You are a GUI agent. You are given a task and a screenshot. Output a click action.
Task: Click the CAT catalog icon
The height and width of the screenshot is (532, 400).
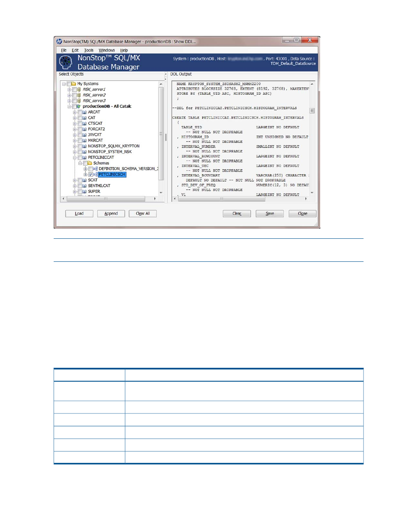84,118
